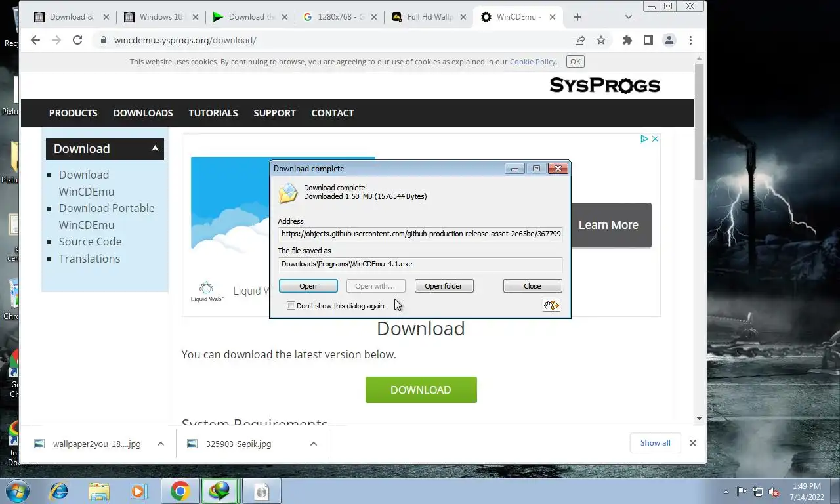Open the Chrome profile avatar

click(x=669, y=40)
